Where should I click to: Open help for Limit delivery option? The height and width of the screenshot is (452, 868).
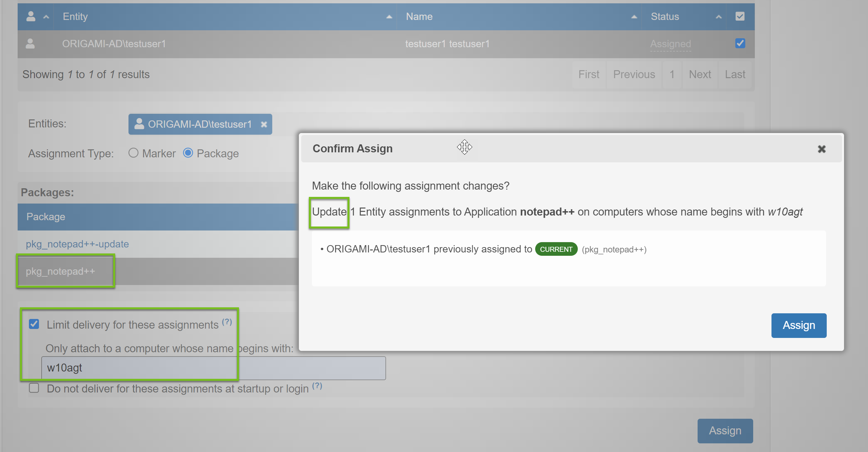tap(227, 322)
